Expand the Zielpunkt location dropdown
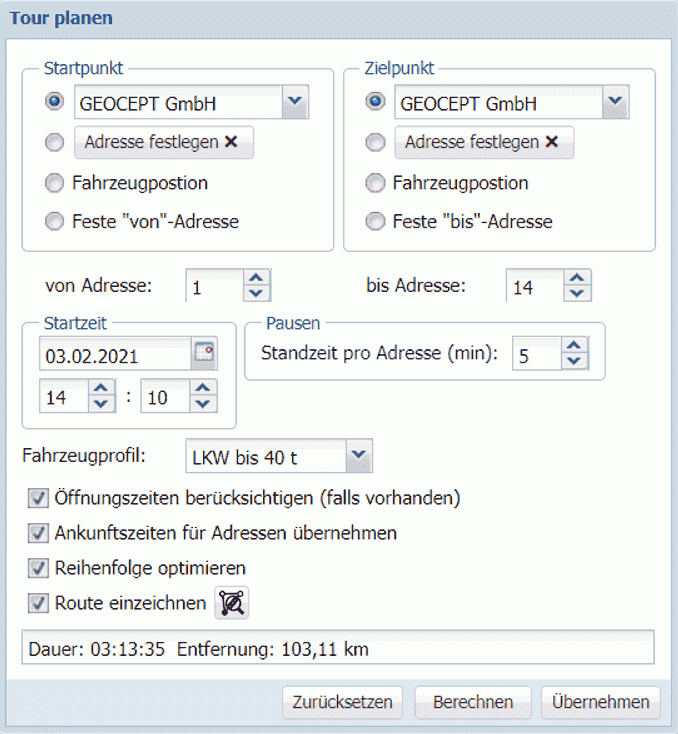This screenshot has height=734, width=678. (615, 101)
